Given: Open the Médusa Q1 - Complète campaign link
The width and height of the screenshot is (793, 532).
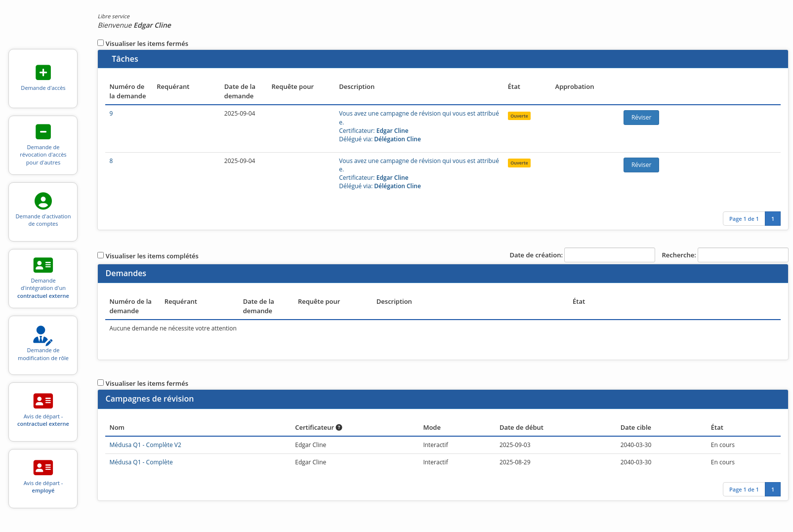Looking at the screenshot, I should pyautogui.click(x=141, y=462).
